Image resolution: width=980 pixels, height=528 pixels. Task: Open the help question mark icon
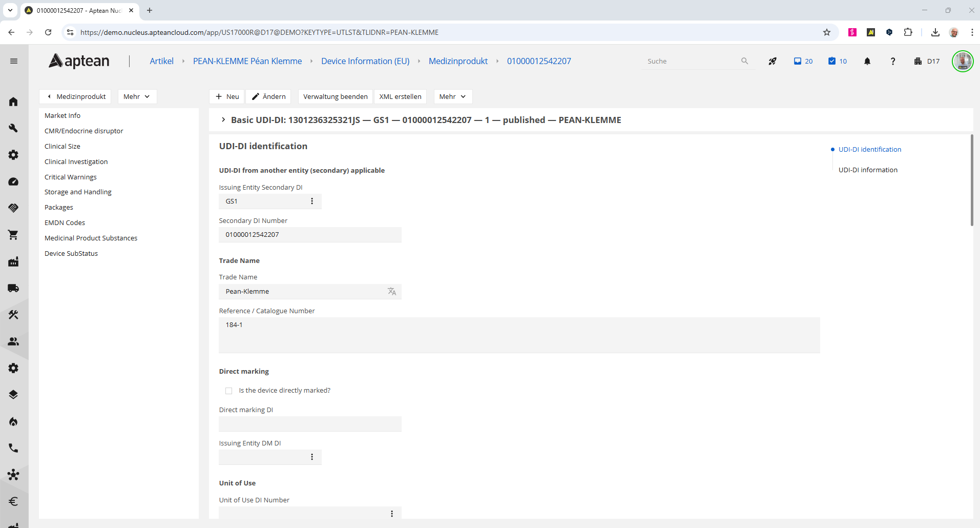[892, 61]
